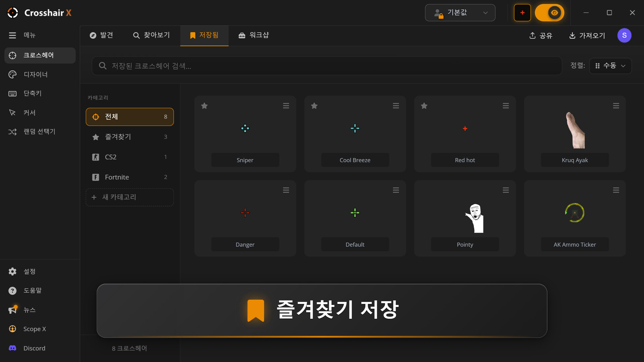This screenshot has height=362, width=644.
Task: Open the Kruq Ayak card menu icon
Action: pos(616,106)
